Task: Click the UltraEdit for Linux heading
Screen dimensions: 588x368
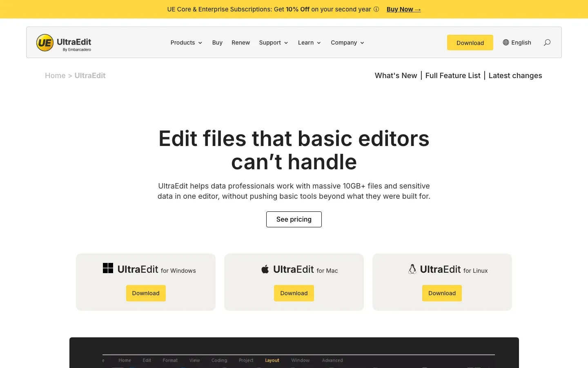Action: (454, 269)
